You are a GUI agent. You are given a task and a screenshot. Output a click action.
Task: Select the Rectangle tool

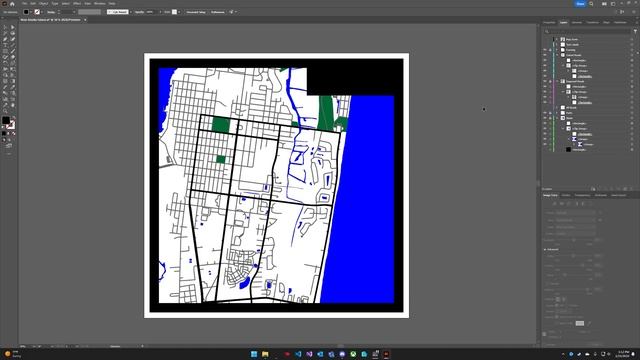5,51
